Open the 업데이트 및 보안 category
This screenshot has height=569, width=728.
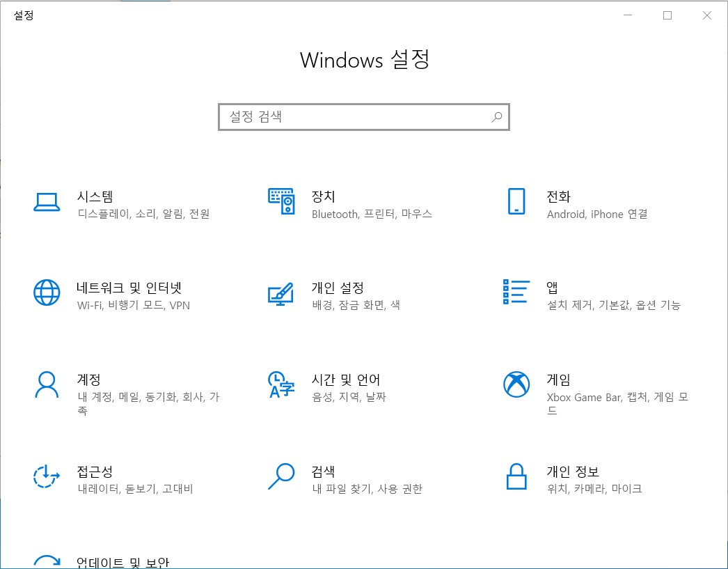[123, 561]
